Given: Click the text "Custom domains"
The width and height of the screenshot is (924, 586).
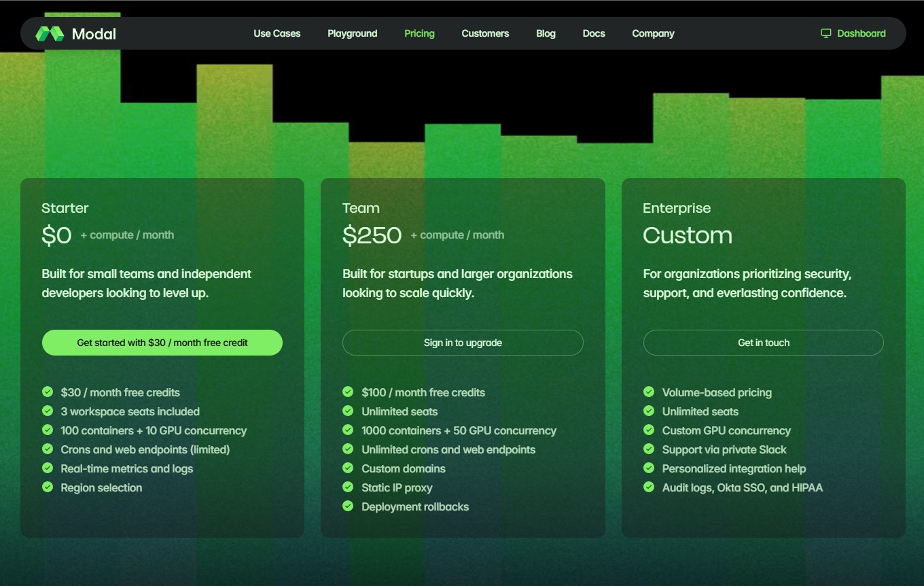Looking at the screenshot, I should coord(404,468).
